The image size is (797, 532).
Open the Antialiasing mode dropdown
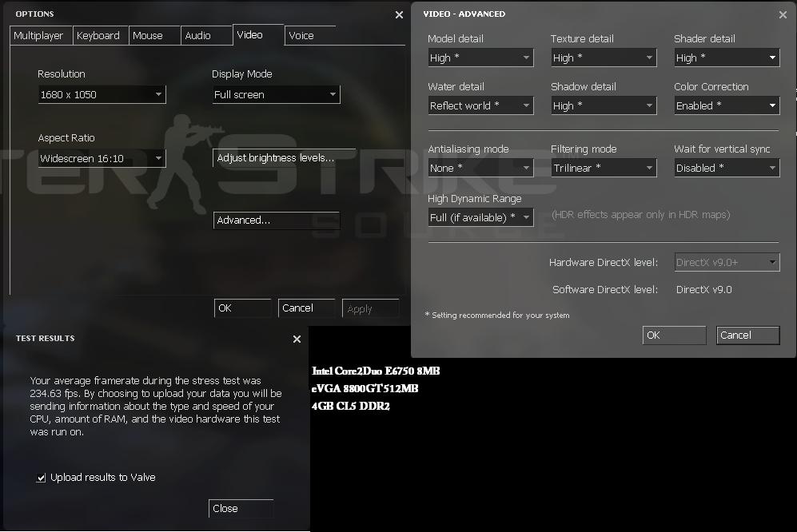[x=480, y=168]
